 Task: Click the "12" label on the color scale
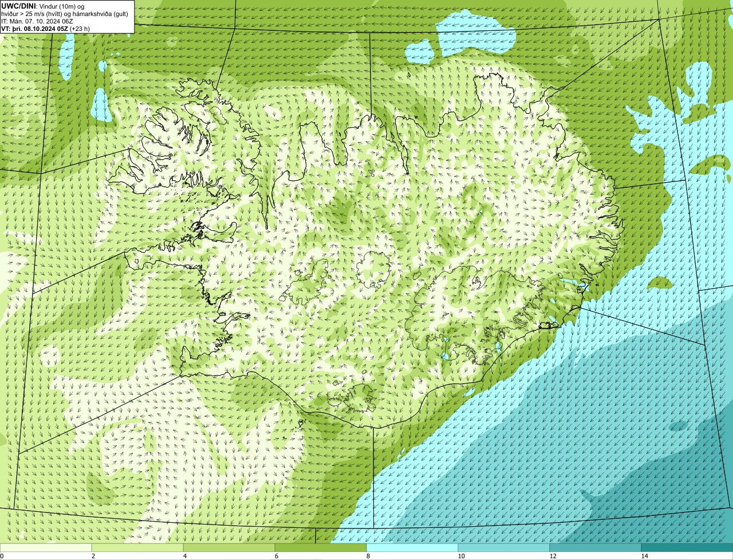(x=553, y=556)
